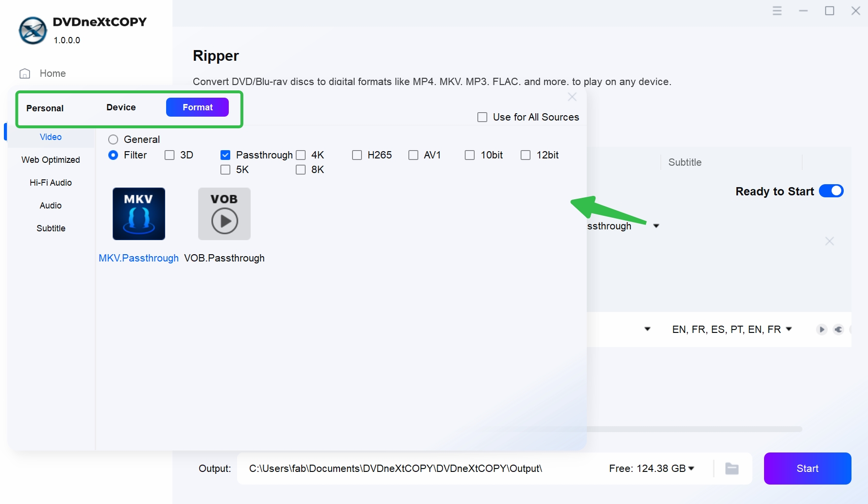Close the format selection popup
The image size is (868, 504).
(x=572, y=97)
